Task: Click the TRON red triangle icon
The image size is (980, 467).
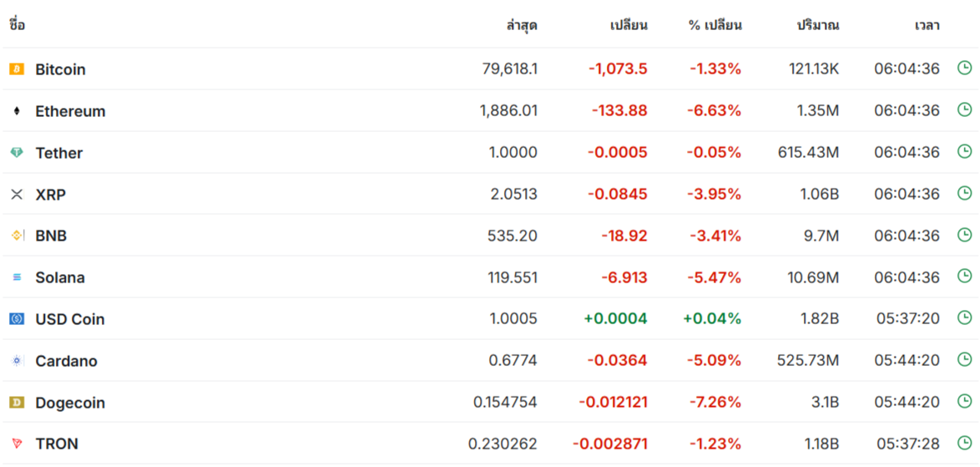Action: coord(17,444)
